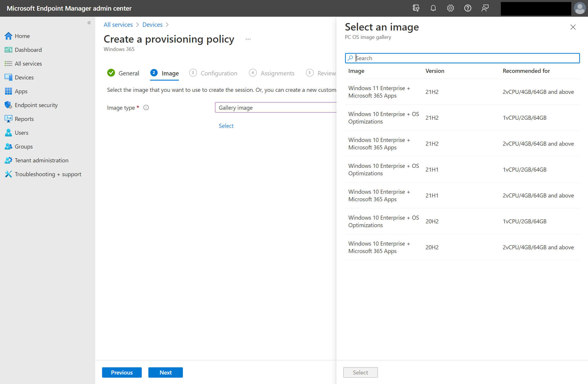Open the Gallery image type dropdown
Screen dimensions: 588x384
[275, 108]
